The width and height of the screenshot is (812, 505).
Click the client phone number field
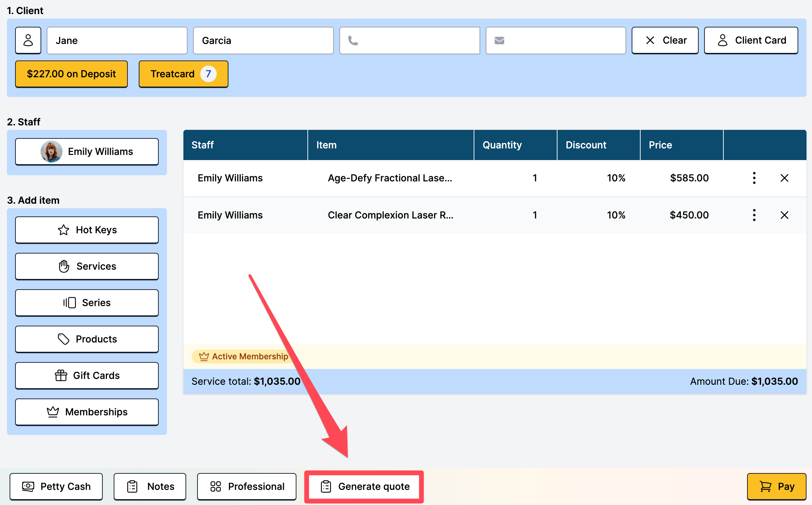[x=409, y=40]
